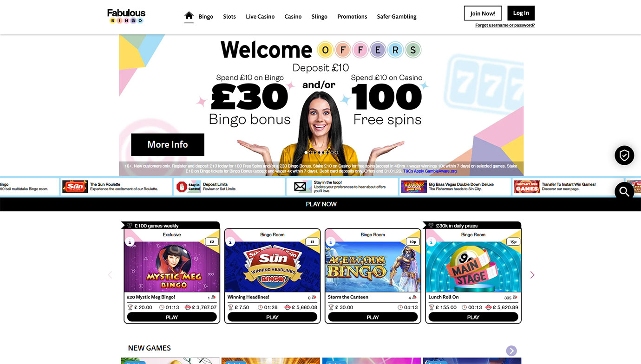Show previous bingo rooms with left arrow

pyautogui.click(x=110, y=275)
